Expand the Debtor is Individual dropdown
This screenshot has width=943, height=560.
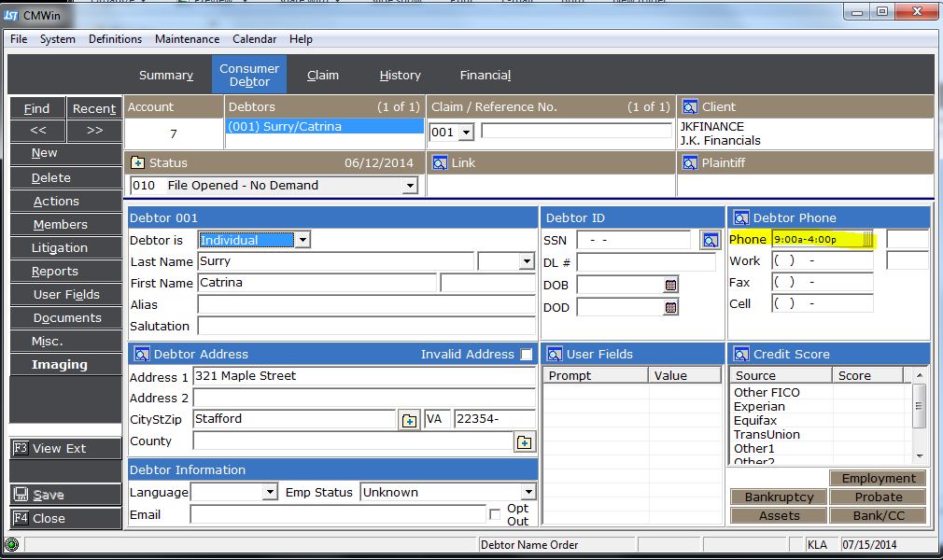(x=302, y=241)
